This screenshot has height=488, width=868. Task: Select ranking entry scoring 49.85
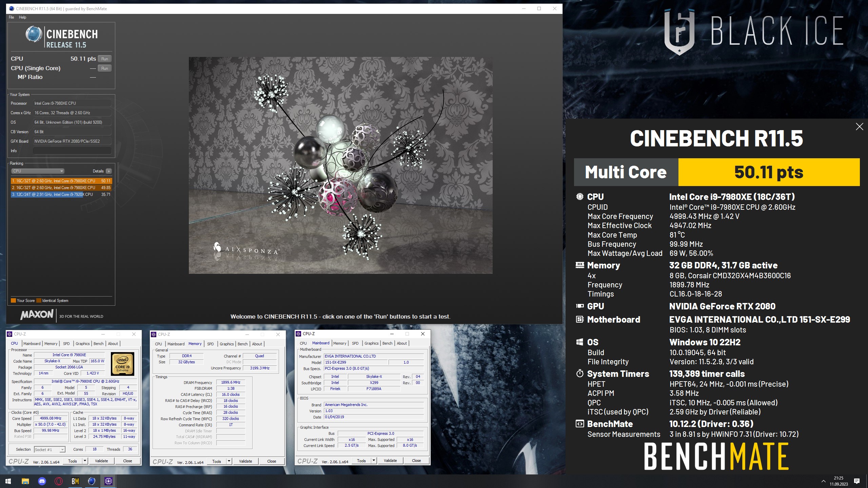point(61,188)
